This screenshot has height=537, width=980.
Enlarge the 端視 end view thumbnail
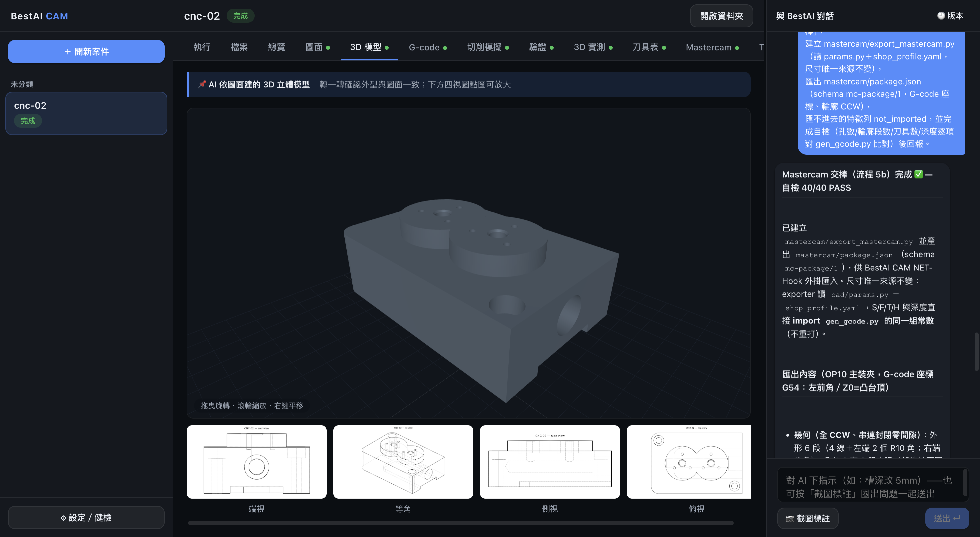(256, 462)
